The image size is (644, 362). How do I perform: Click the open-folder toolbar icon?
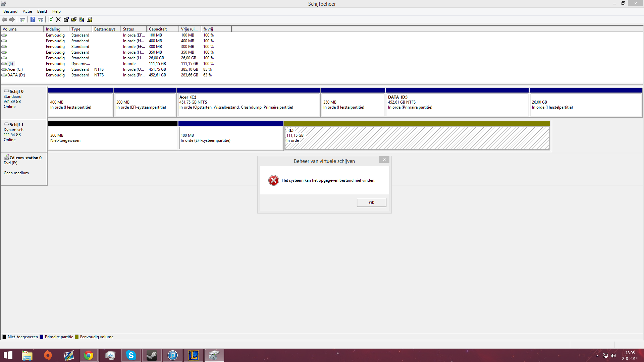74,19
